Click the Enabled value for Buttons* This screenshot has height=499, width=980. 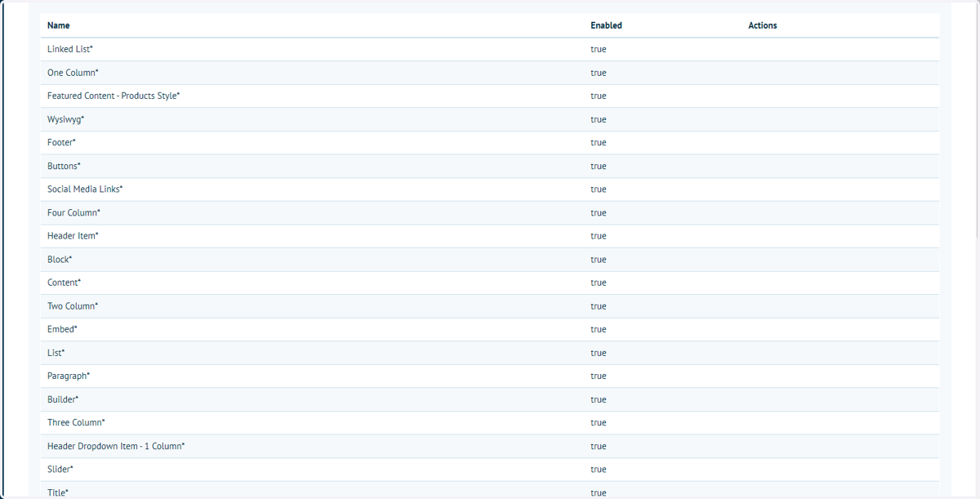click(x=599, y=166)
